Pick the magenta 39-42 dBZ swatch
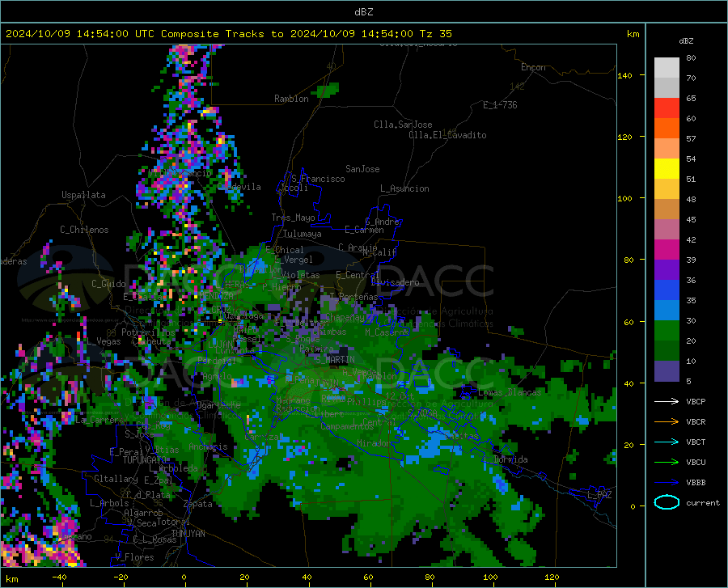The width and height of the screenshot is (728, 588). [667, 250]
